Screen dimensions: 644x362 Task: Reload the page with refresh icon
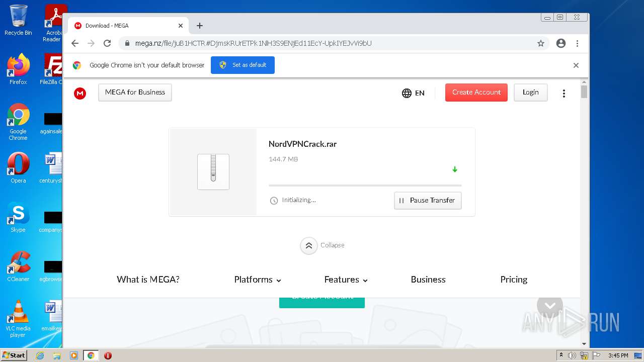click(x=107, y=43)
